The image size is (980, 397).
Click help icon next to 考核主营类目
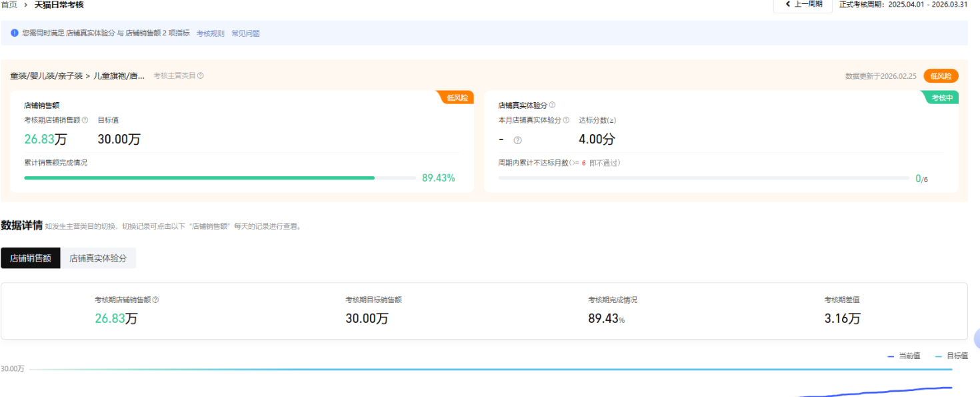pos(201,76)
